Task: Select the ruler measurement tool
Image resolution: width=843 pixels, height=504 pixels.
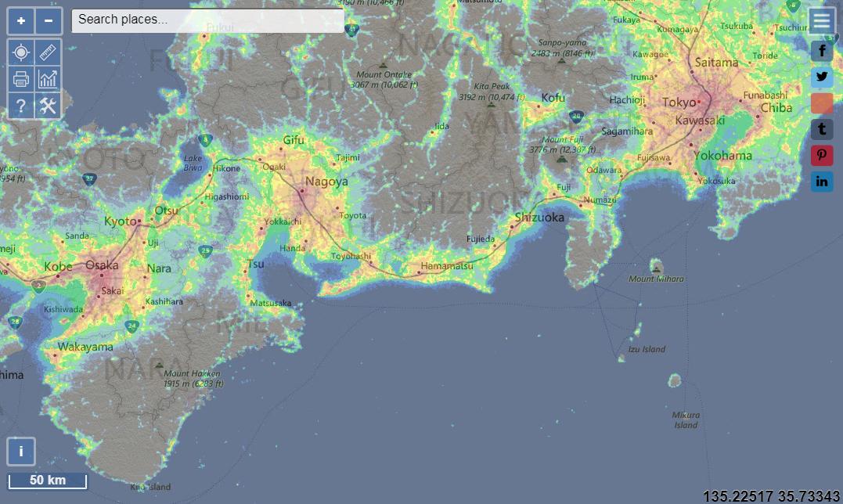Action: click(x=49, y=52)
